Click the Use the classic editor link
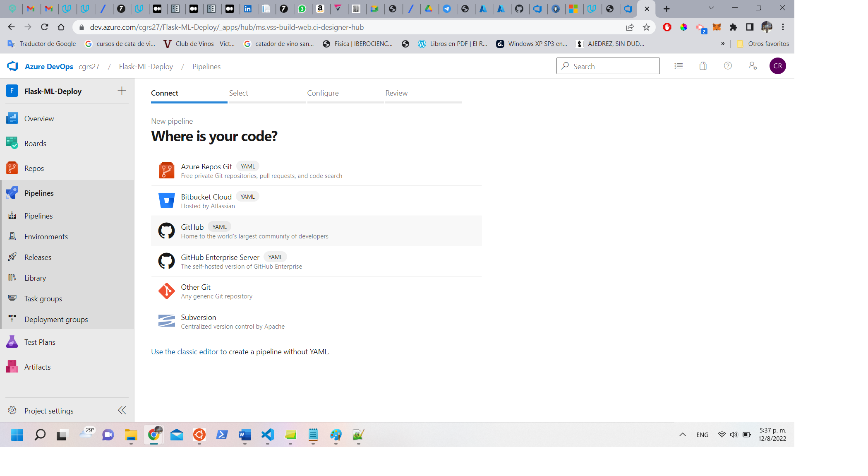Viewport: 868px width, 476px height. pyautogui.click(x=185, y=351)
